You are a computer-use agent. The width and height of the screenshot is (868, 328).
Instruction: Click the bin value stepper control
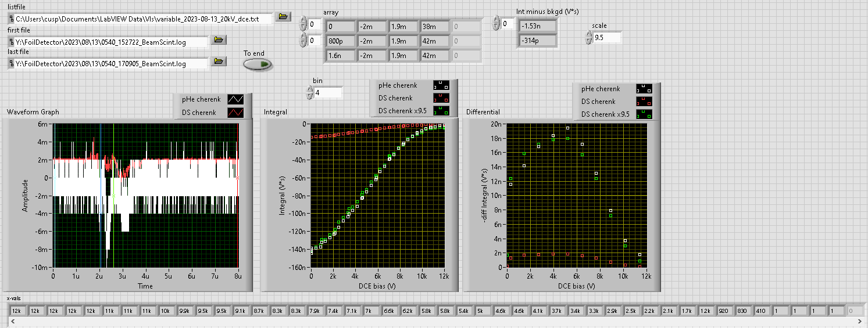pos(309,92)
